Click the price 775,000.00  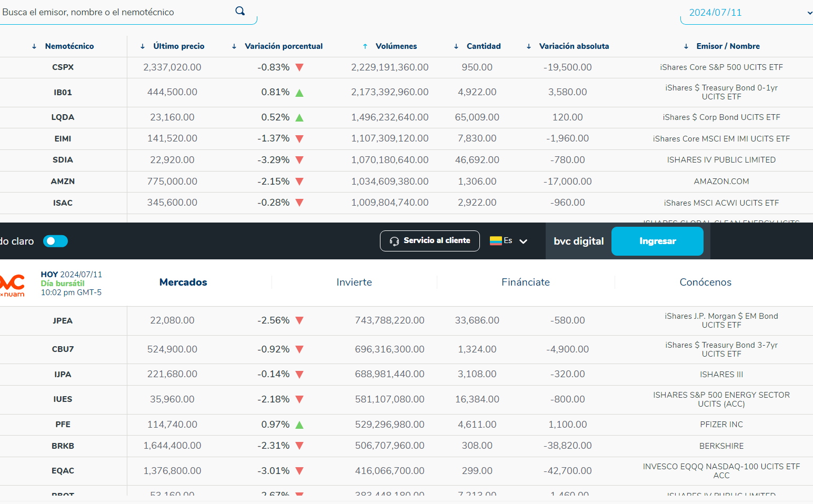pyautogui.click(x=172, y=182)
